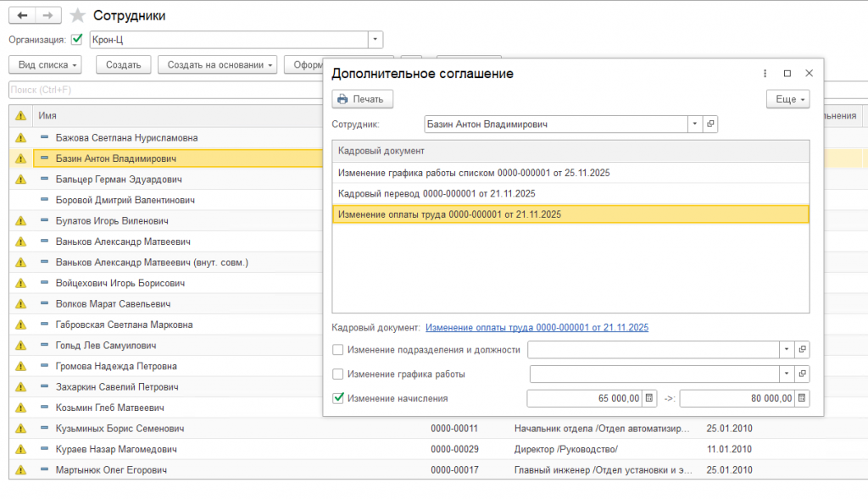The height and width of the screenshot is (499, 868).
Task: Click the Создать button
Action: coord(124,64)
